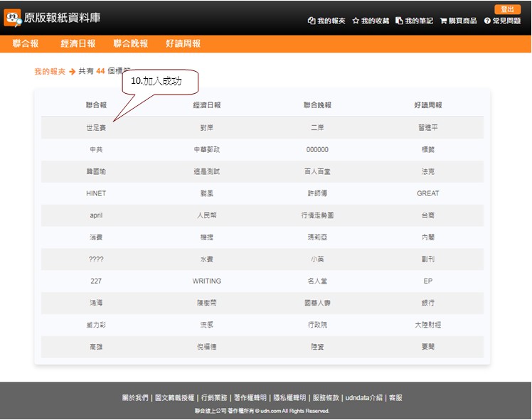The image size is (532, 420).
Task: Select the 陳樹菊 tag
Action: point(207,303)
